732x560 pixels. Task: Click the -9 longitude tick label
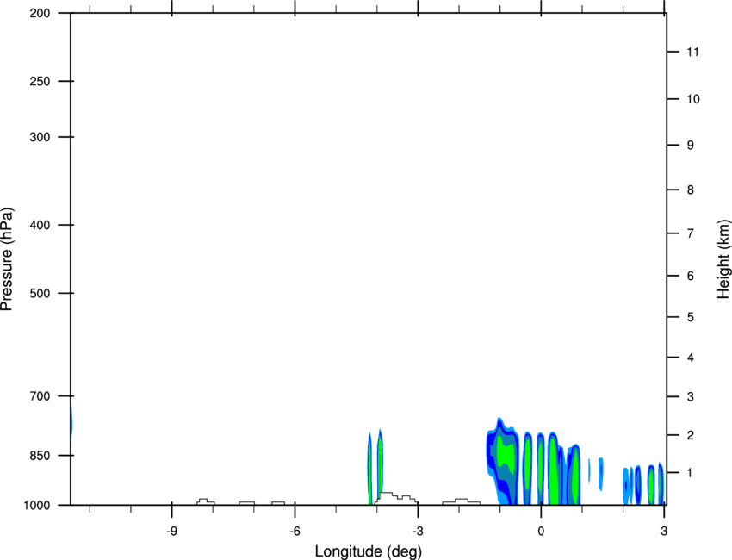pos(171,531)
